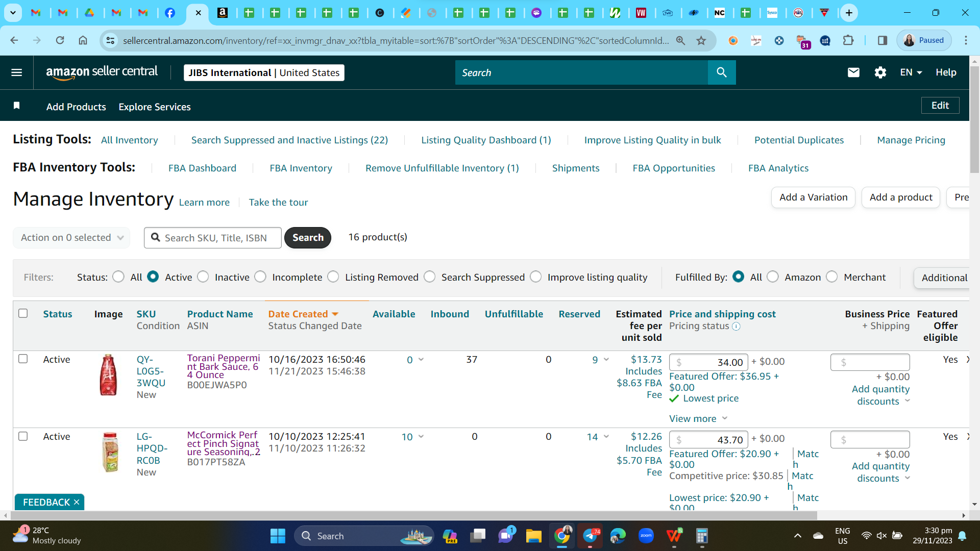Click the zoom magnifier icon in address bar
Viewport: 980px width, 551px height.
point(680,40)
